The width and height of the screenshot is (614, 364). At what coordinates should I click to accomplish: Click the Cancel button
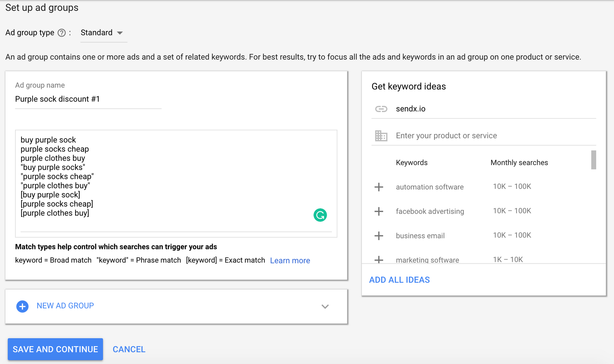[129, 349]
